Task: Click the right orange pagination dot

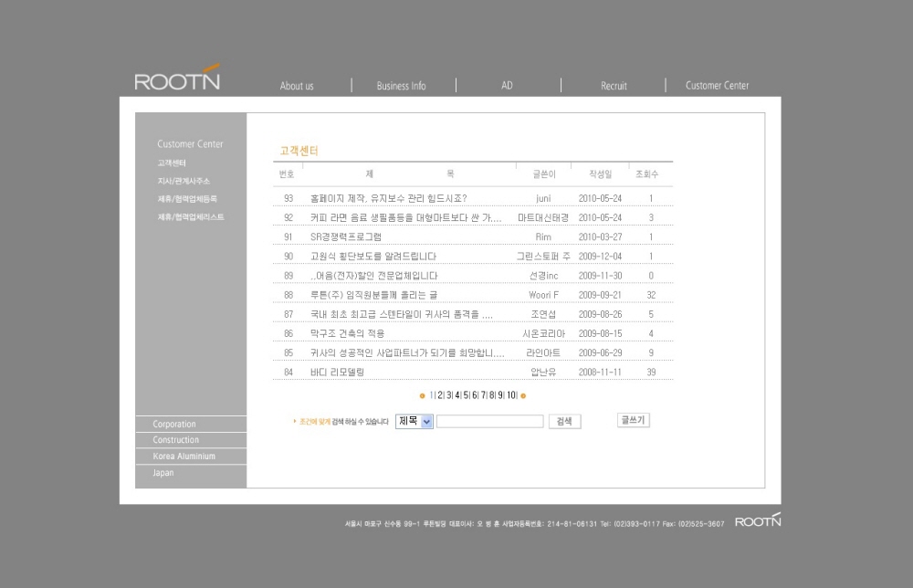Action: click(523, 395)
